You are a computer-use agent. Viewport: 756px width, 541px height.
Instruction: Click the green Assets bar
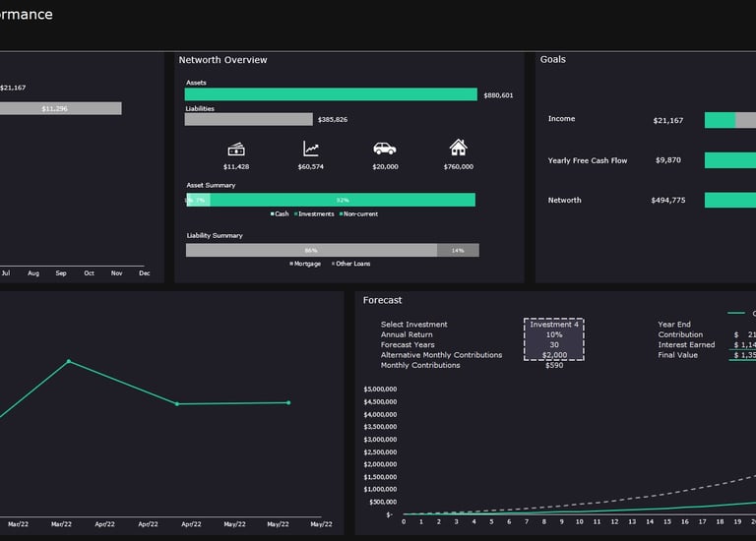point(331,94)
